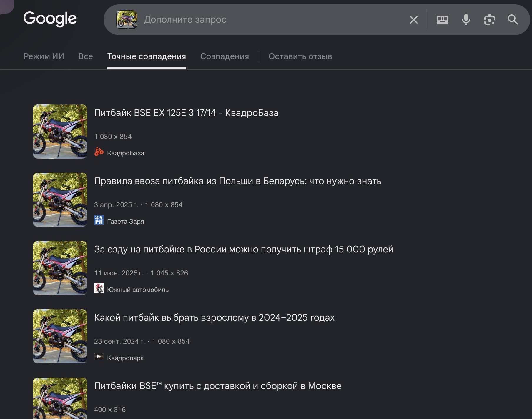The width and height of the screenshot is (532, 419).
Task: Click the magnifying glass search icon
Action: pyautogui.click(x=513, y=20)
